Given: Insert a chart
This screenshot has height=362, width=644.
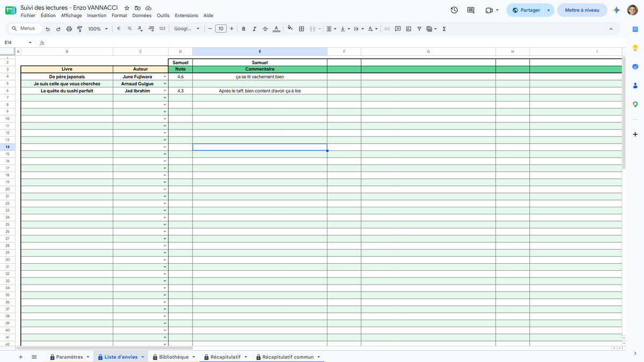Looking at the screenshot, I should [x=408, y=29].
